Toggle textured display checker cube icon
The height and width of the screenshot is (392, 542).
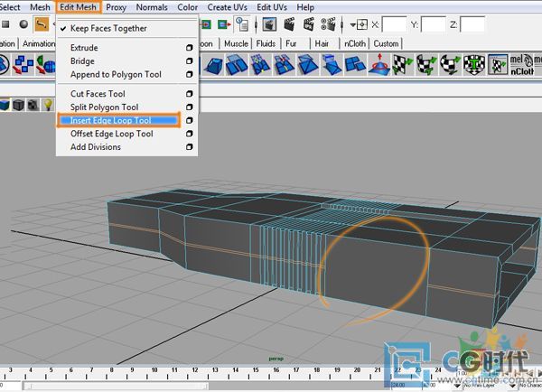pos(33,105)
